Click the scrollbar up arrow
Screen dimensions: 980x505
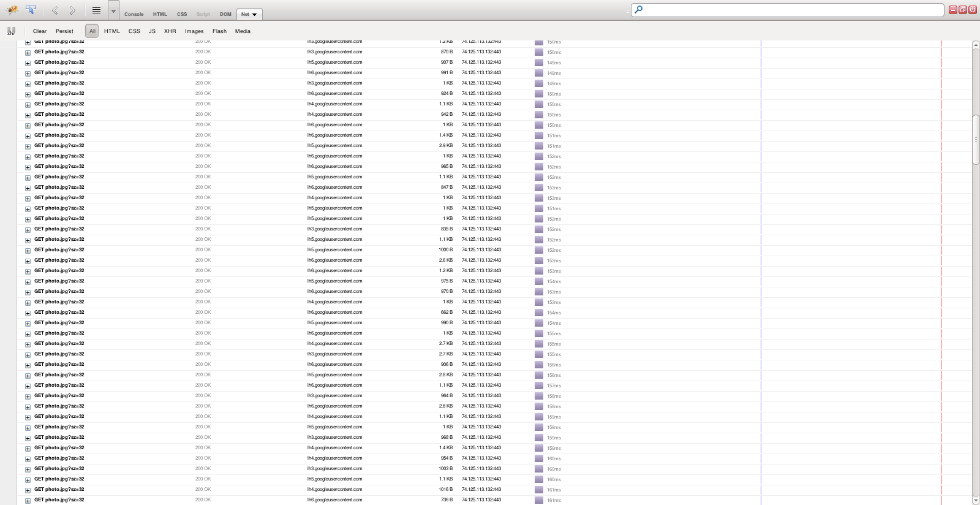pos(976,45)
